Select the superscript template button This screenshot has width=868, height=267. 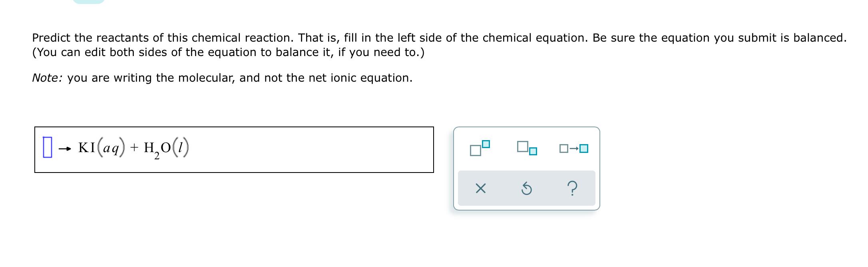480,148
